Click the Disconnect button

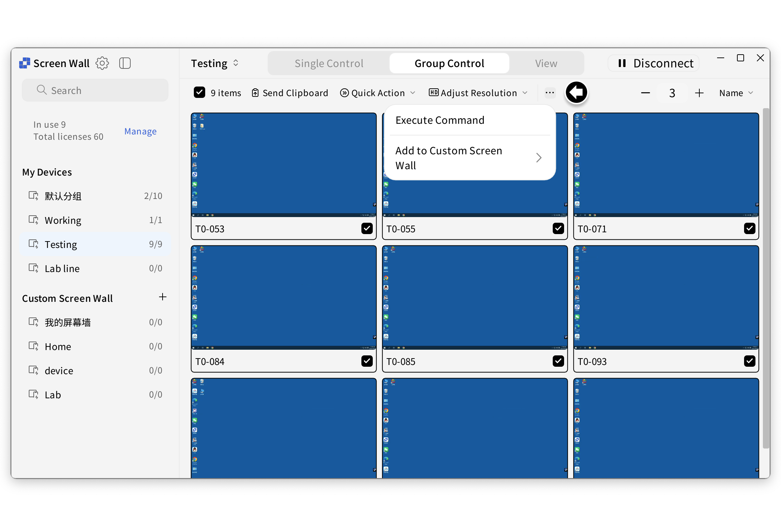tap(654, 63)
